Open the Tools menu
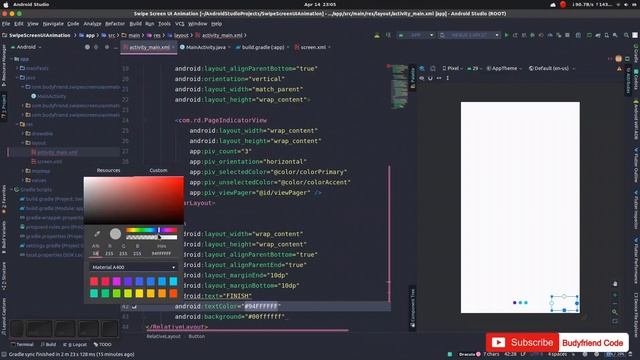Image resolution: width=640 pixels, height=360 pixels. (x=164, y=24)
